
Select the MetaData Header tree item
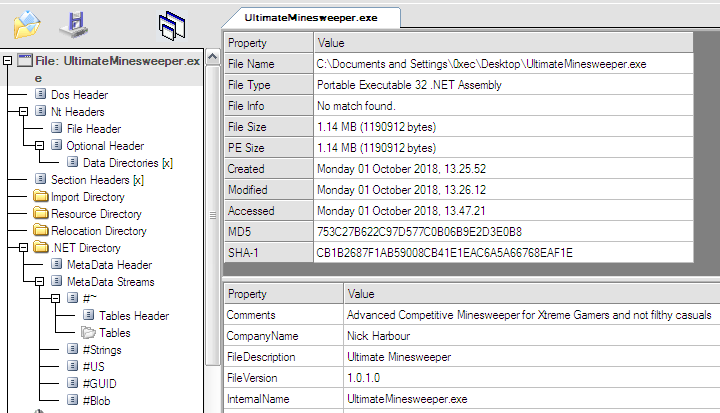click(109, 265)
